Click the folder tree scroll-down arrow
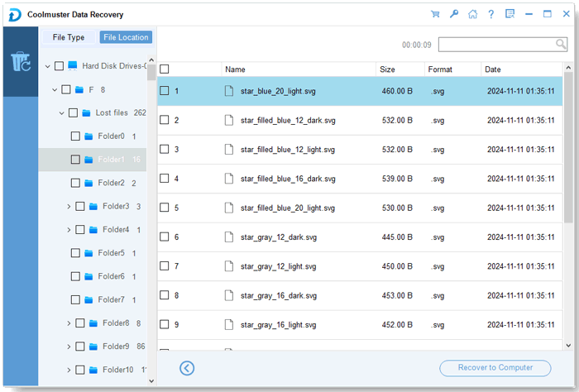The width and height of the screenshot is (579, 392). [x=151, y=381]
